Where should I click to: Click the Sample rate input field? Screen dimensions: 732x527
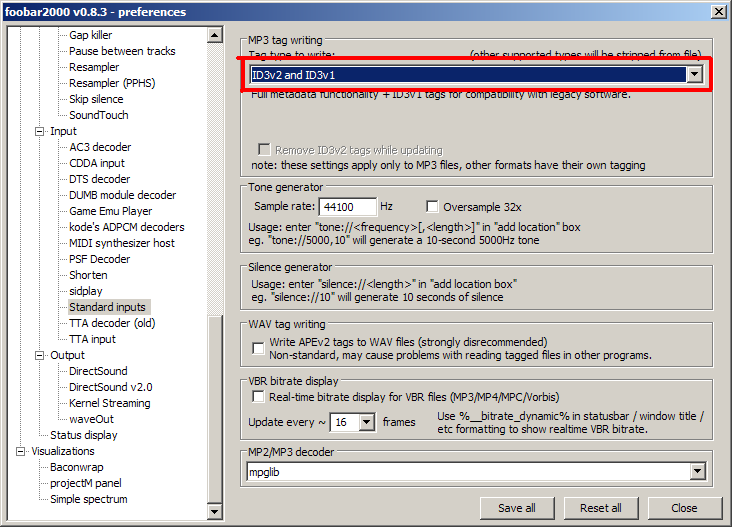click(347, 207)
